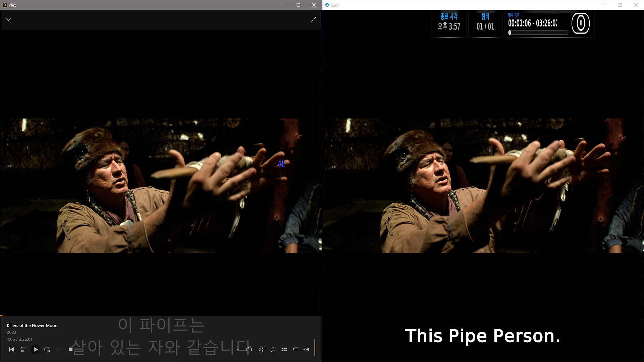Toggle repeat mode in Plex

click(249, 349)
